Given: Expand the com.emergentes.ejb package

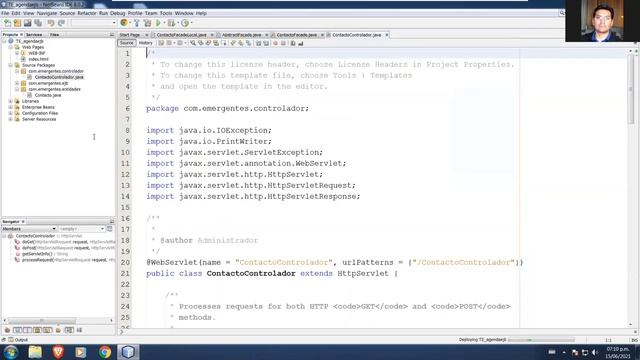Looking at the screenshot, I should pos(17,83).
